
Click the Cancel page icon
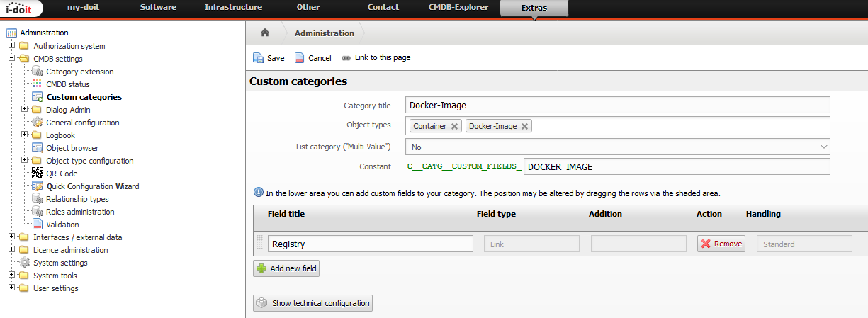[x=300, y=58]
